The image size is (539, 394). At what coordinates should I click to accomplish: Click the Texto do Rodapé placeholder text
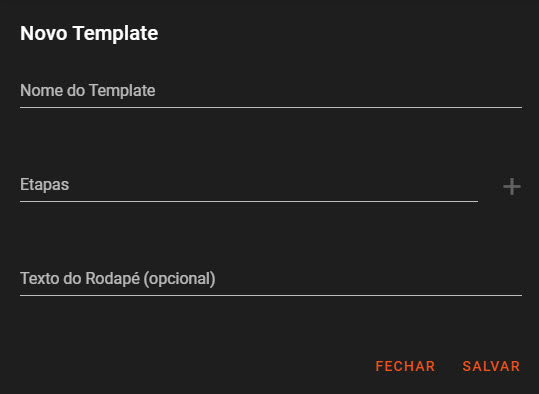click(x=118, y=278)
